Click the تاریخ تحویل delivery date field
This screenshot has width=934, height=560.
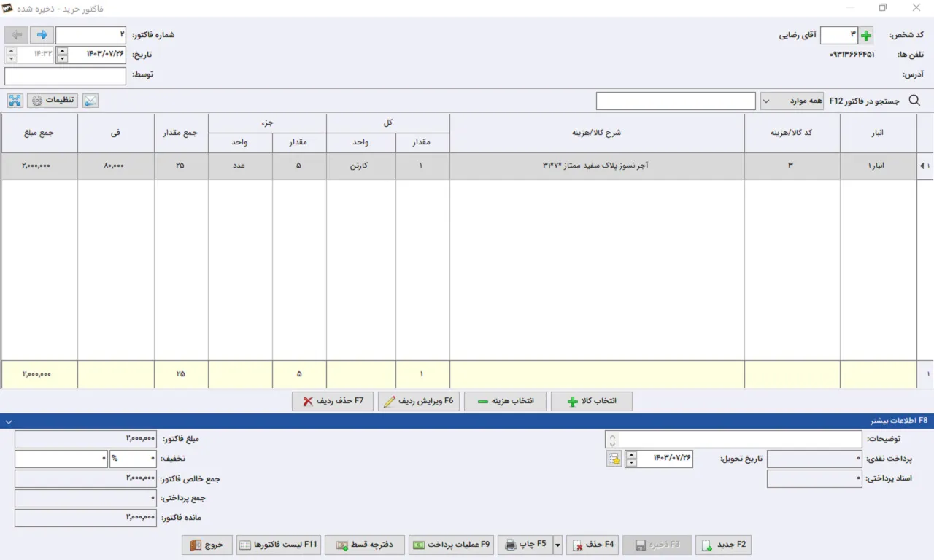pos(665,459)
